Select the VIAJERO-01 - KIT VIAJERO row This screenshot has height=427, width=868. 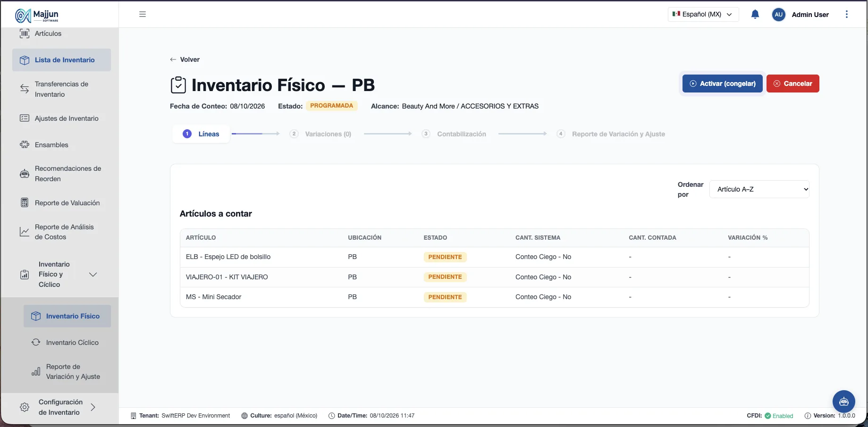(x=495, y=277)
